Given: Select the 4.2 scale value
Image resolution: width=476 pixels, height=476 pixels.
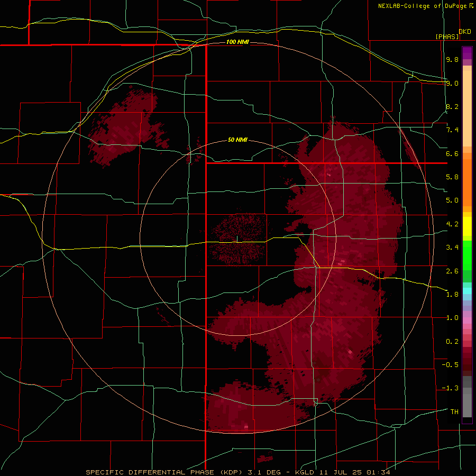Looking at the screenshot, I should coord(452,224).
